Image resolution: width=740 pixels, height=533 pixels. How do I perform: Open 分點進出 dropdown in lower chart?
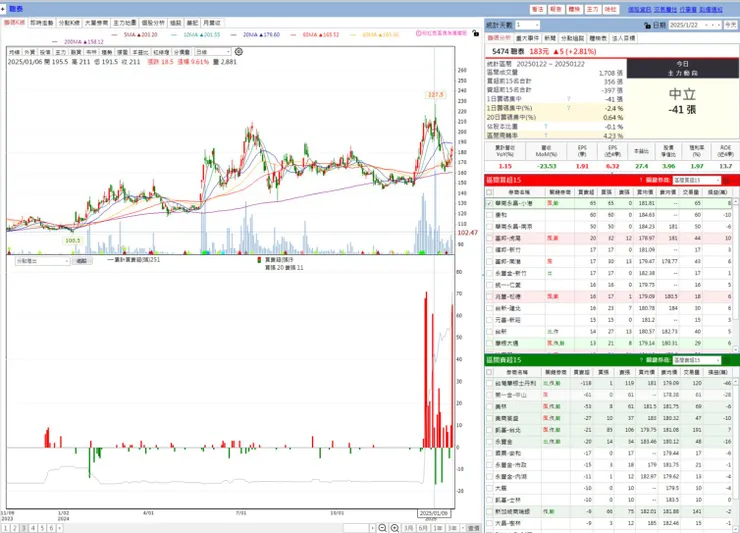click(42, 261)
